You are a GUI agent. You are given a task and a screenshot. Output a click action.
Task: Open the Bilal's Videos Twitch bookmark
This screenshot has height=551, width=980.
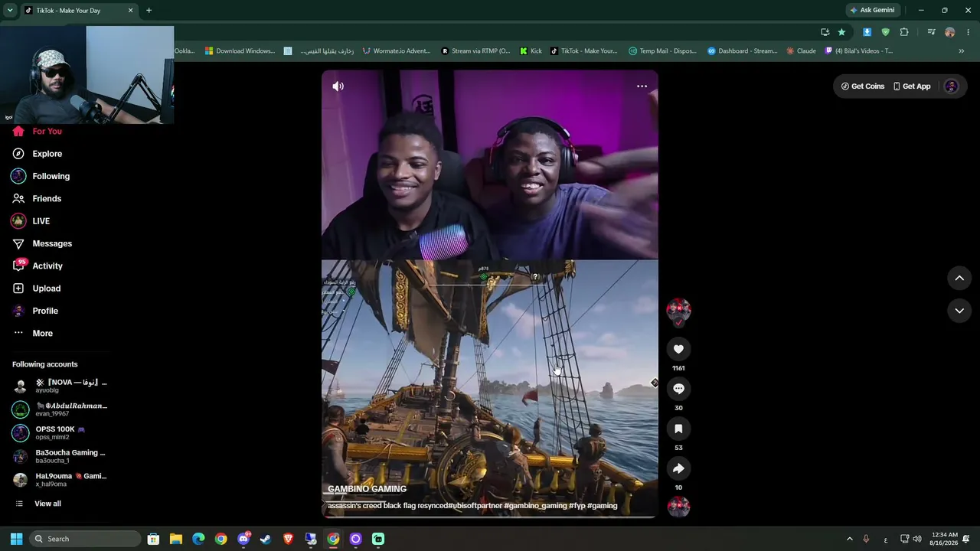858,51
